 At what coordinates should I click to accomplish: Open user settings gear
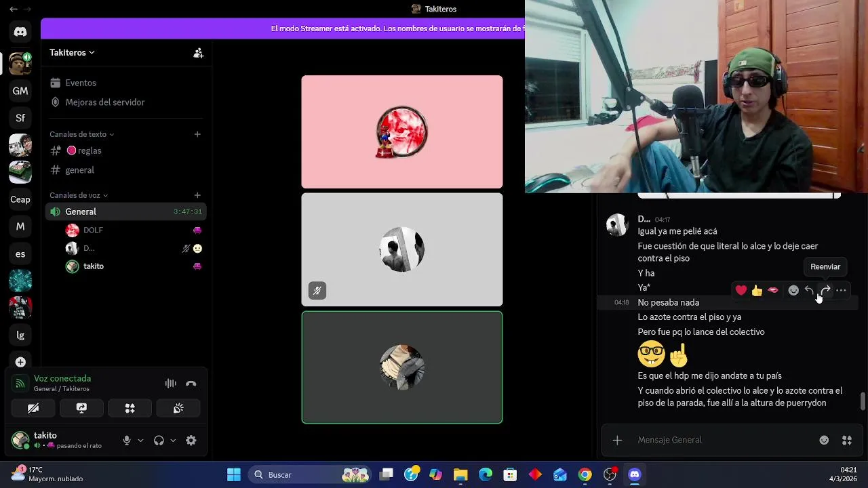point(191,441)
